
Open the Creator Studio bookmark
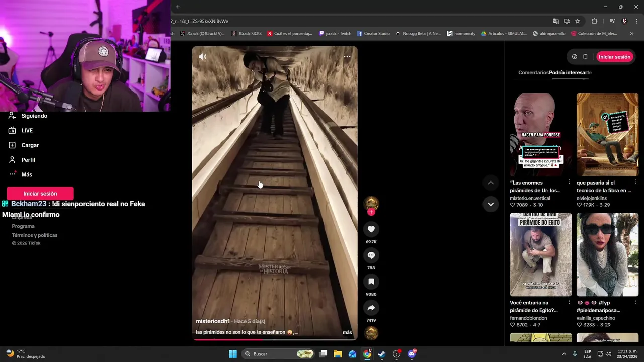[373, 34]
